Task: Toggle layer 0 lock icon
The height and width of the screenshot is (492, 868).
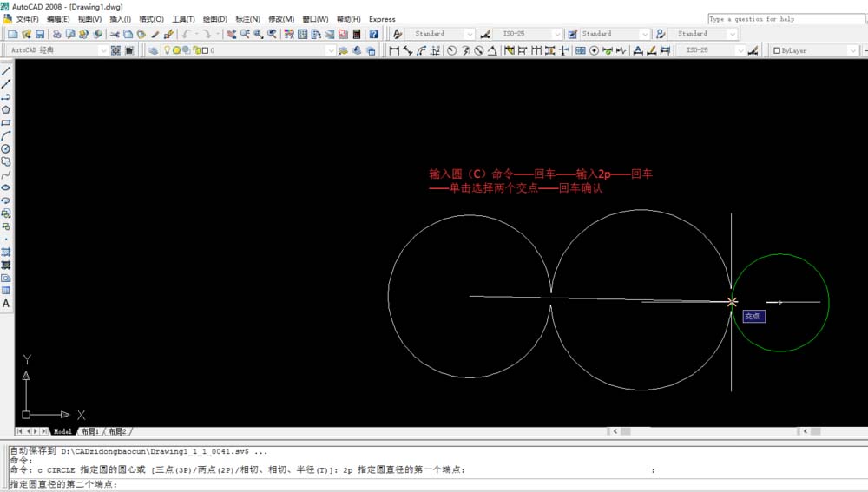Action: click(x=196, y=50)
